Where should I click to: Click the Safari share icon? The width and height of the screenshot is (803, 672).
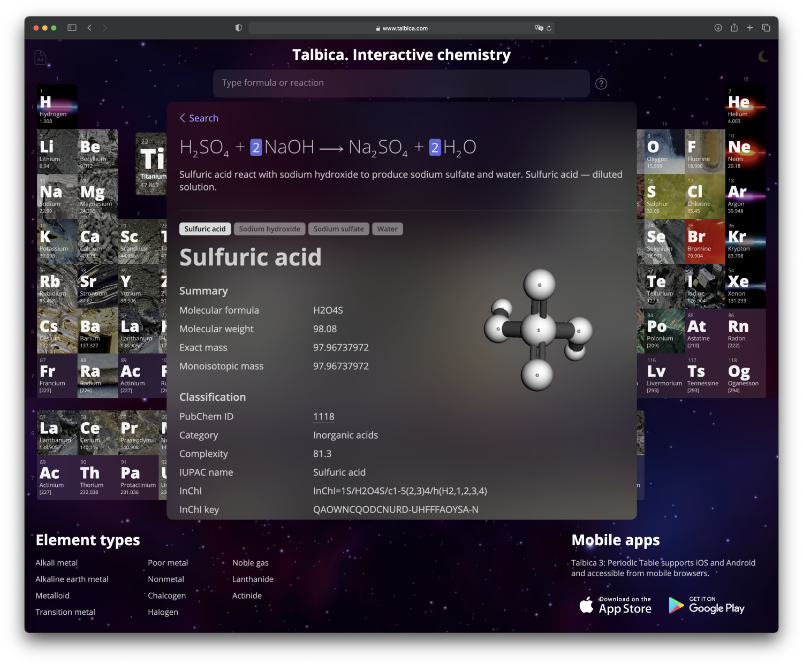click(734, 28)
